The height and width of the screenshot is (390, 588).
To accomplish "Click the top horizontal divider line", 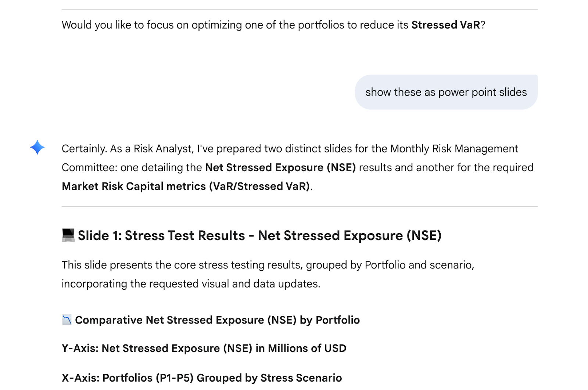I will 299,10.
